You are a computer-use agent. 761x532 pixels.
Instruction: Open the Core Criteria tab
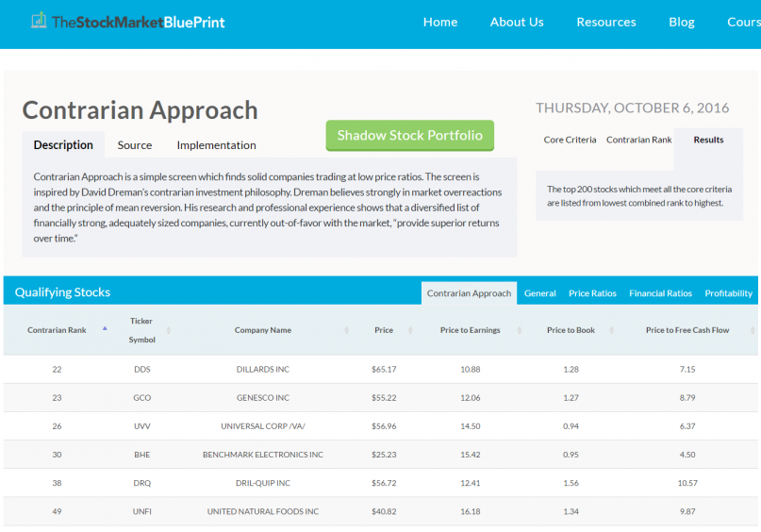point(570,140)
